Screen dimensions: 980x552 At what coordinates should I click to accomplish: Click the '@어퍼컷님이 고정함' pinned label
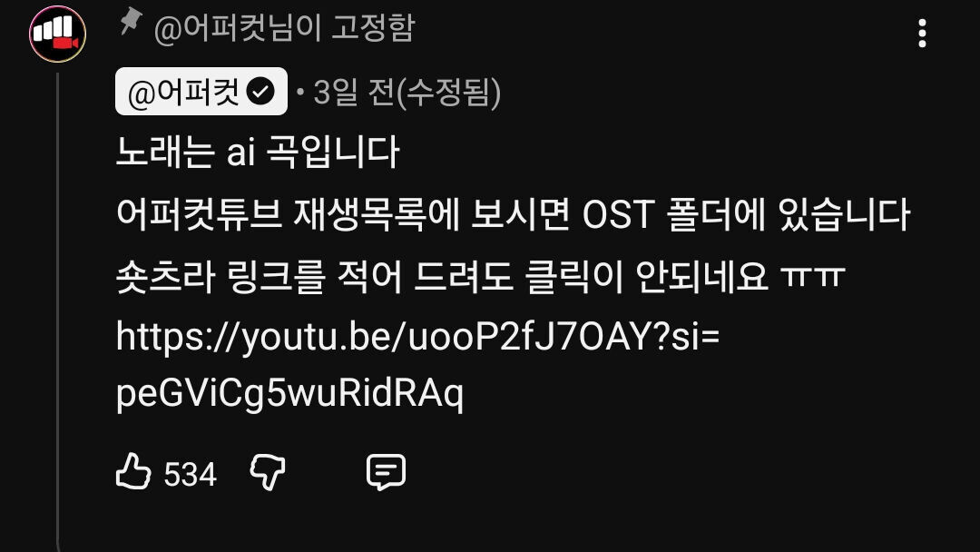284,27
